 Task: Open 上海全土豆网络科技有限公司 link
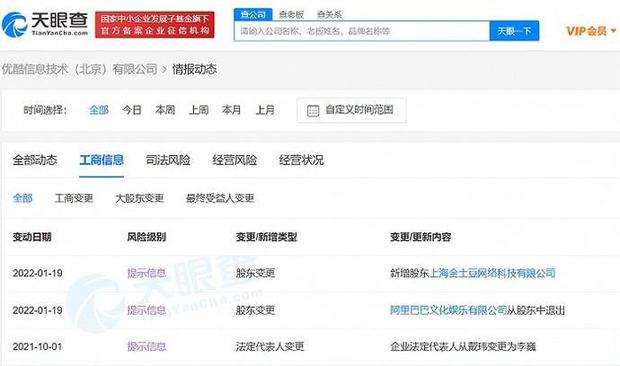pos(492,273)
